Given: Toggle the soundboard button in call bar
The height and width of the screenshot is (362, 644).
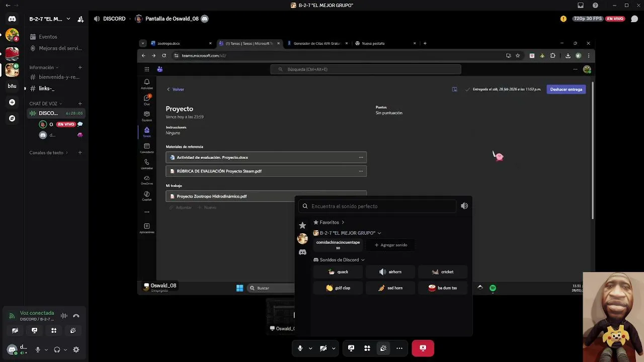Looking at the screenshot, I should coord(383,348).
